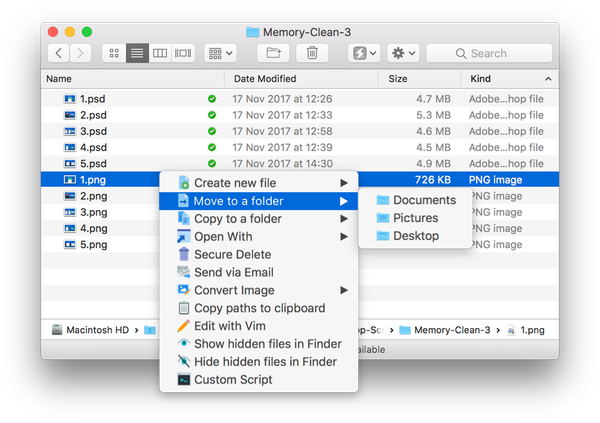Image resolution: width=600 pixels, height=423 pixels.
Task: Select the 3.psd file row
Action: click(300, 131)
